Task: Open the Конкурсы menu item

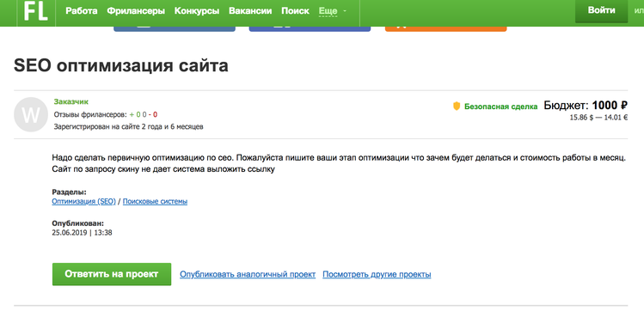Action: click(197, 11)
